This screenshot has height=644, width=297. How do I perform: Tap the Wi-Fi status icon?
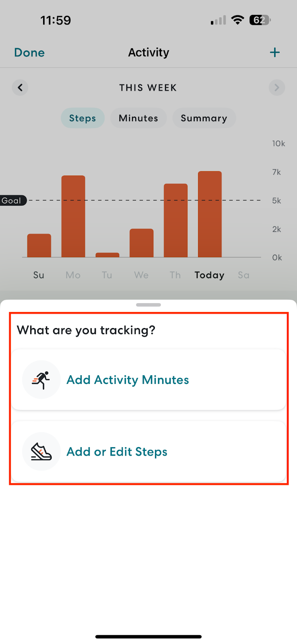click(238, 20)
